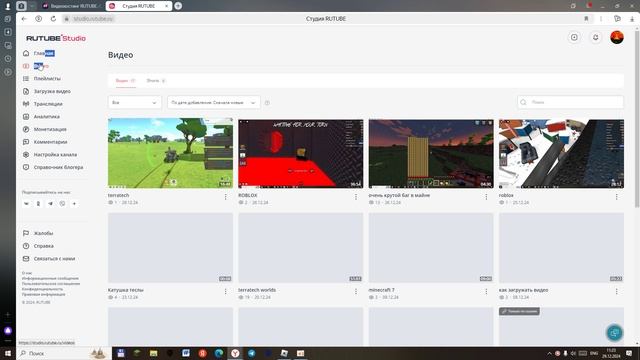Open Telegram from the taskbar
640x360 pixels.
(x=251, y=353)
